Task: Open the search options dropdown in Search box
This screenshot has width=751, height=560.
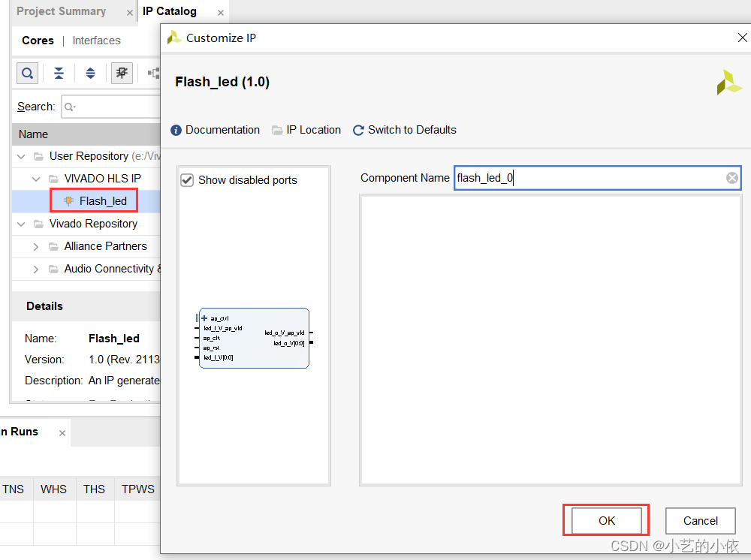Action: [70, 107]
